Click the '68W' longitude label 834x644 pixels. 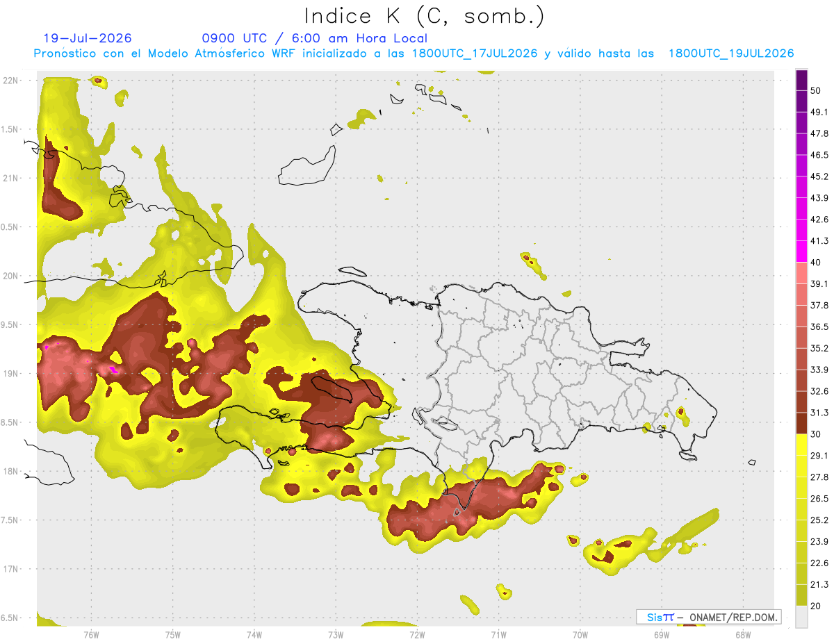click(743, 634)
